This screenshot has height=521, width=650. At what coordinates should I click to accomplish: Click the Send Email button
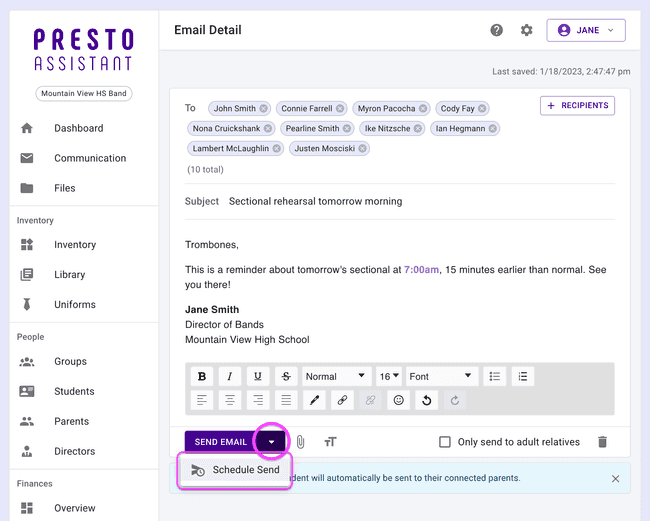pos(220,442)
